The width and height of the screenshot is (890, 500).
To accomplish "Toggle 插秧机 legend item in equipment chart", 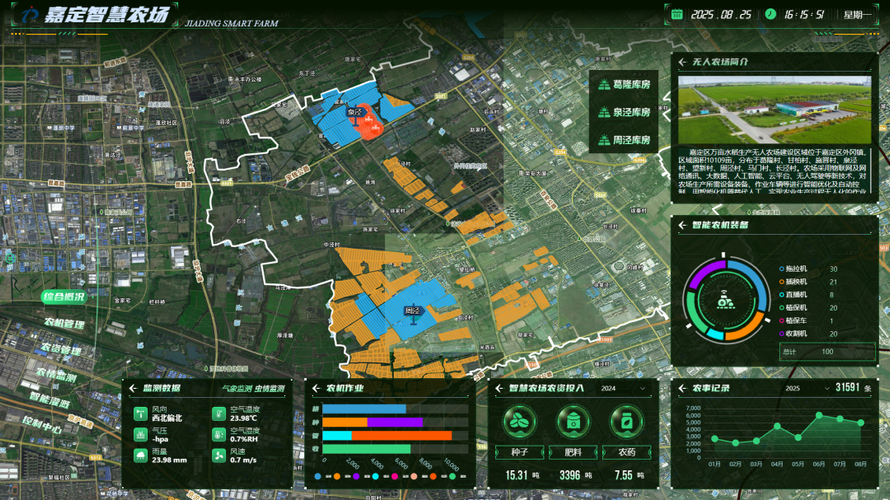I will pyautogui.click(x=794, y=282).
